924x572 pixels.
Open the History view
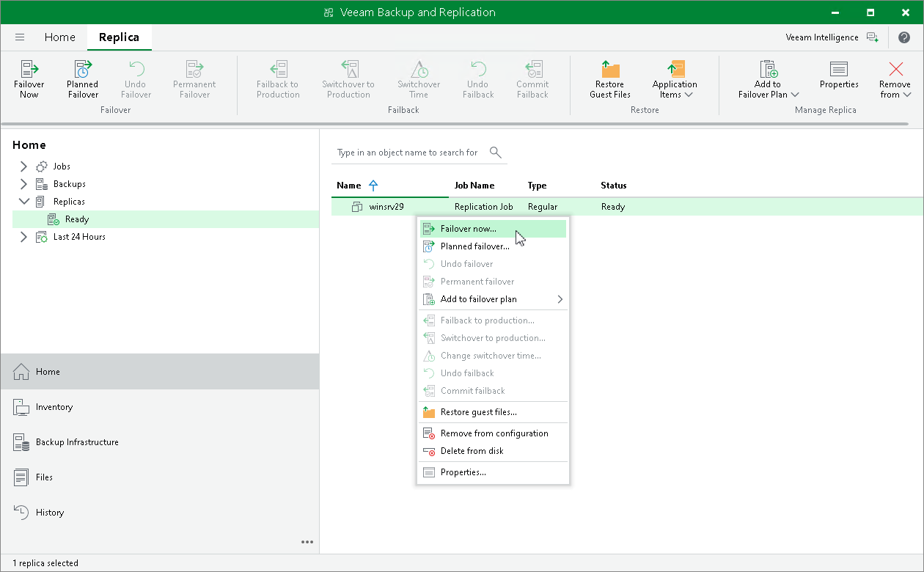click(160, 513)
